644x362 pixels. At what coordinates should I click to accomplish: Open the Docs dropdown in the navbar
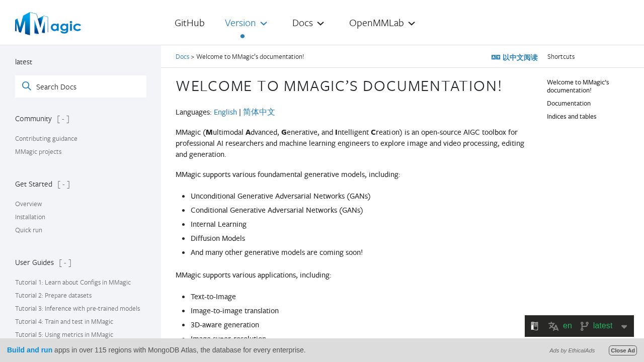308,23
